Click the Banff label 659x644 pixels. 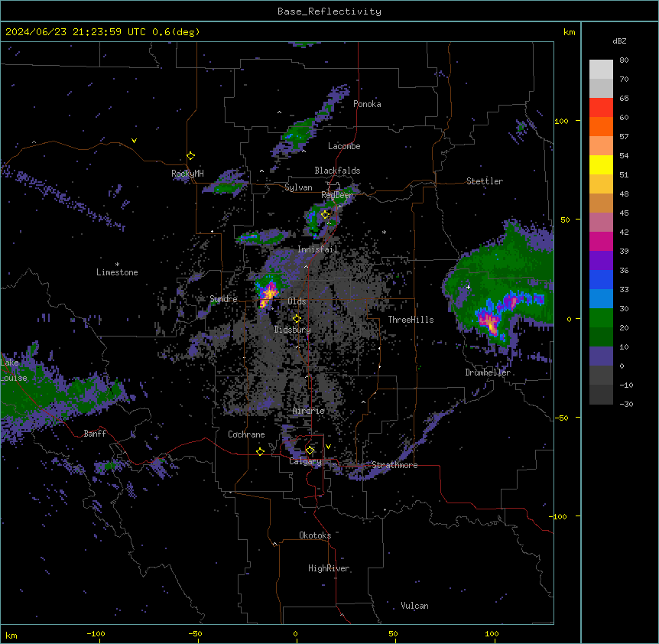point(95,434)
